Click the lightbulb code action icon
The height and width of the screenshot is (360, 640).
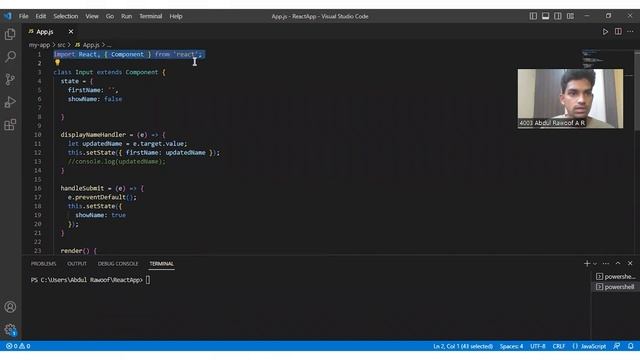58,62
